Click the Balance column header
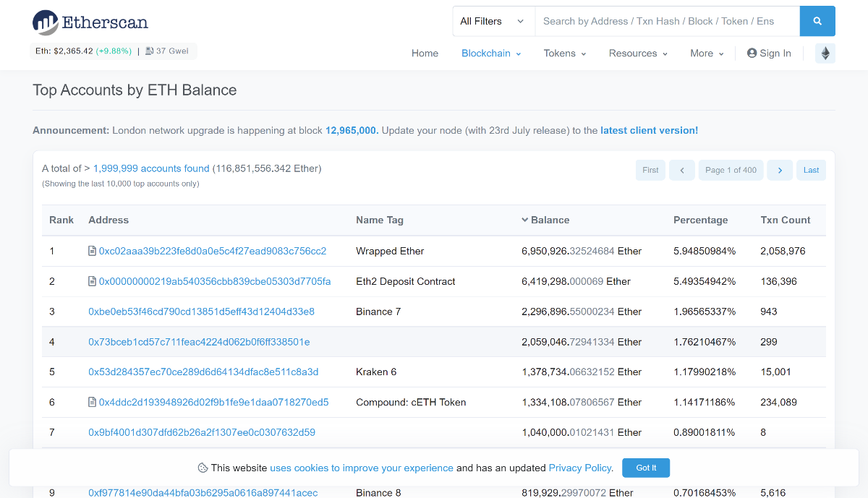The height and width of the screenshot is (498, 868). coord(550,220)
